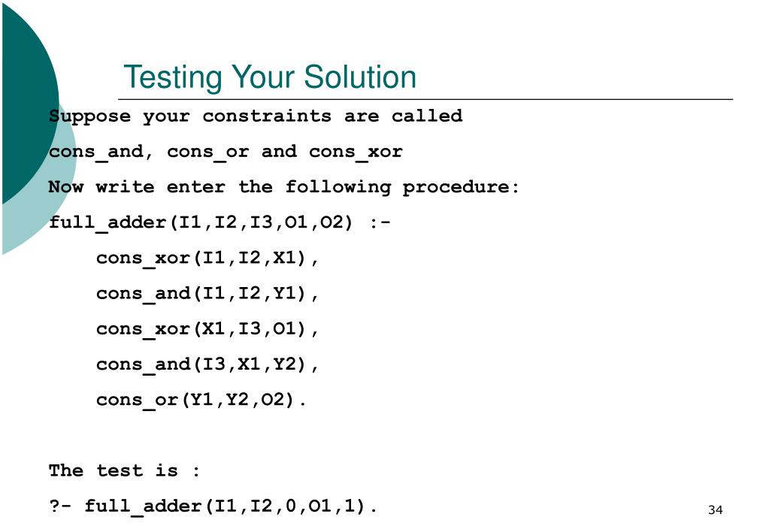Image resolution: width=769 pixels, height=532 pixels.
Task: Click the cons_or(Y1,Y2,O2) line
Action: tap(201, 400)
